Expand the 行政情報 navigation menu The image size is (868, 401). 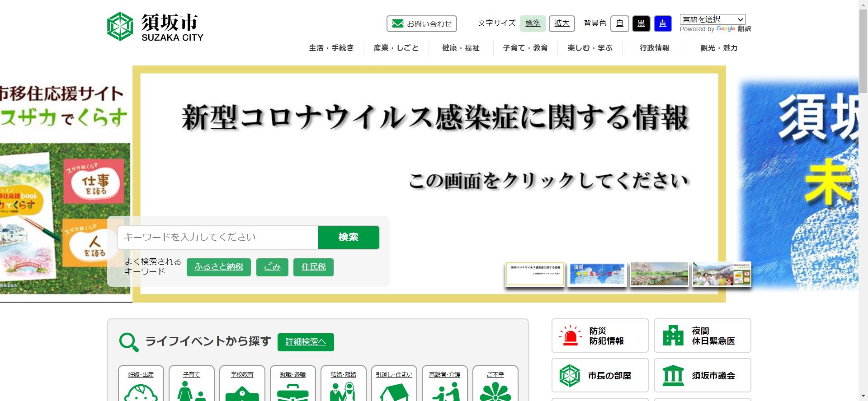coord(654,48)
